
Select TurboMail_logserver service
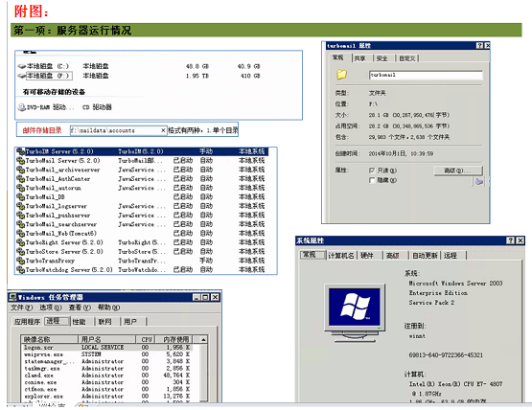[x=142, y=206]
